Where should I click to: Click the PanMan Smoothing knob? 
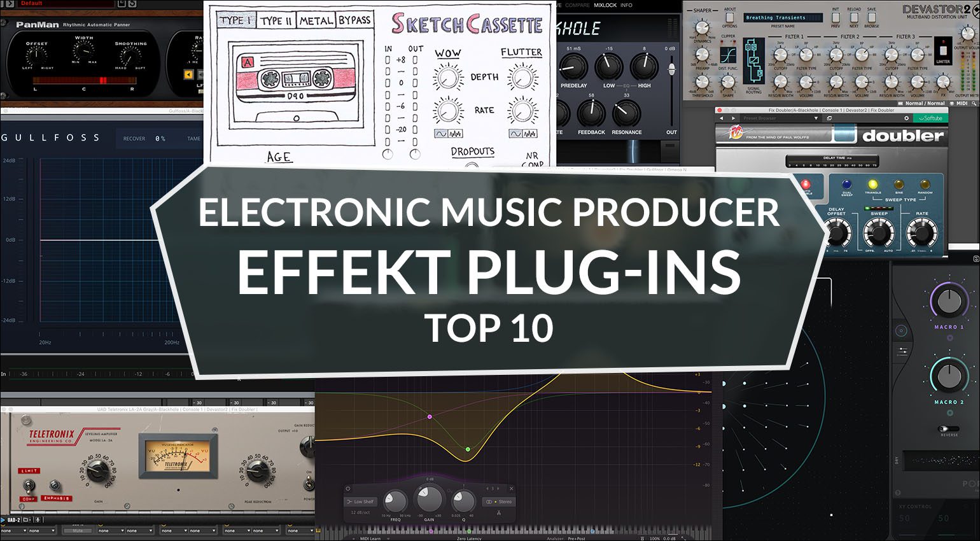(x=130, y=57)
